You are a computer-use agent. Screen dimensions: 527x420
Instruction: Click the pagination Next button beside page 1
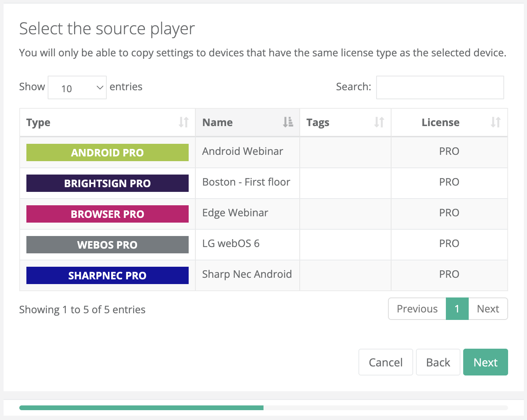[488, 309]
